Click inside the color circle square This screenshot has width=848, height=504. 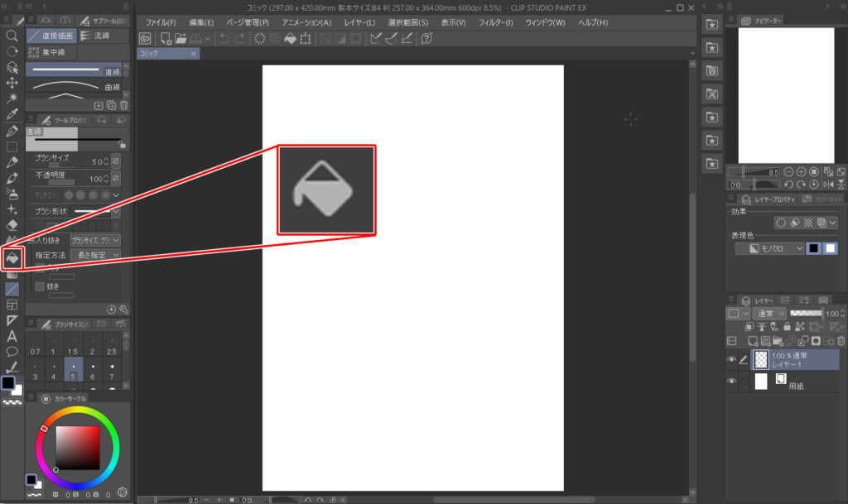[x=77, y=448]
